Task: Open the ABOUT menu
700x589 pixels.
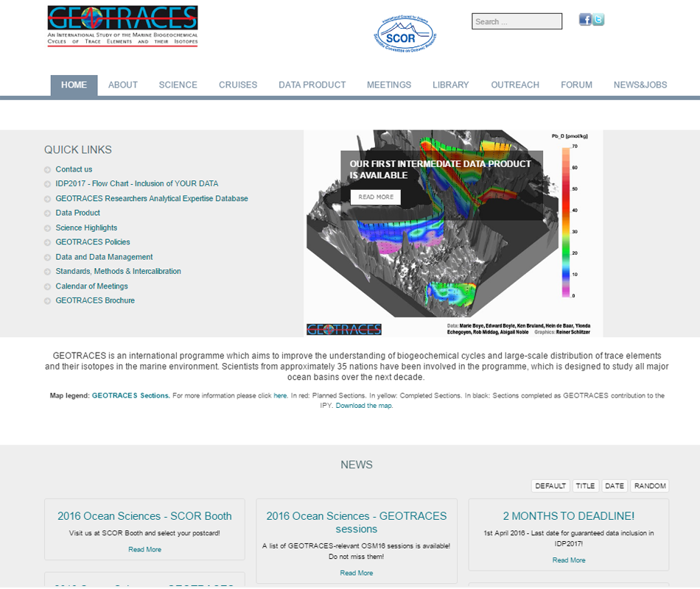Action: coord(123,85)
